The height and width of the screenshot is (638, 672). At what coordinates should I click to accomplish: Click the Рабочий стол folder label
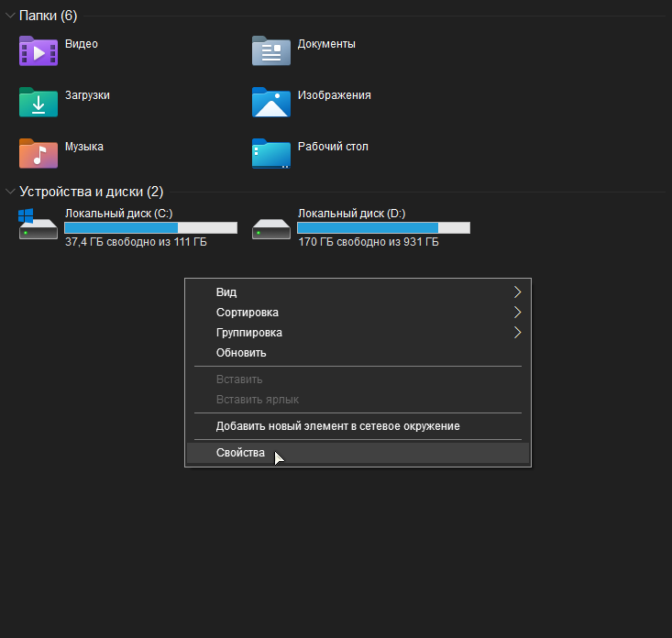tap(333, 147)
